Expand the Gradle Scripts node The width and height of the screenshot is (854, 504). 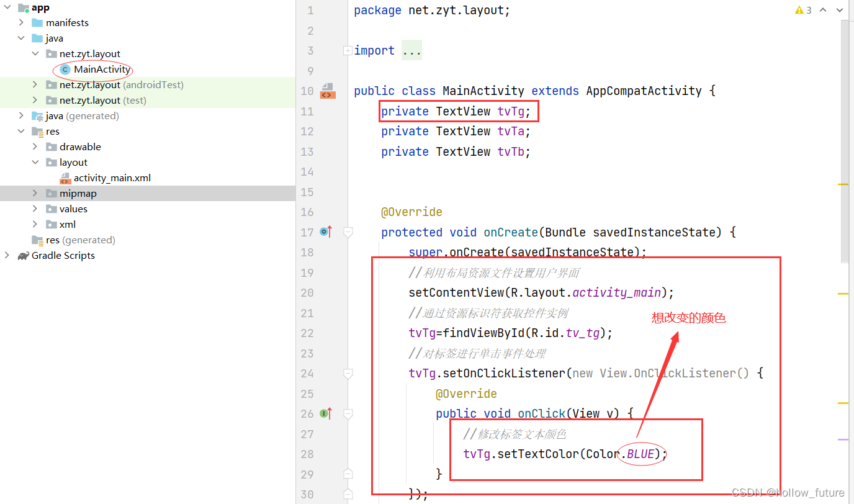tap(6, 255)
